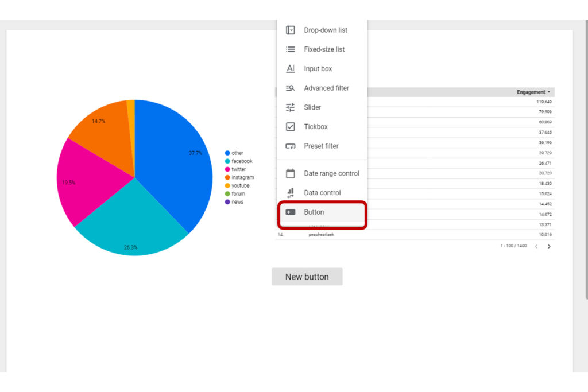The height and width of the screenshot is (392, 588).
Task: Click the vertical scrollbar at right edge
Action: [586, 160]
